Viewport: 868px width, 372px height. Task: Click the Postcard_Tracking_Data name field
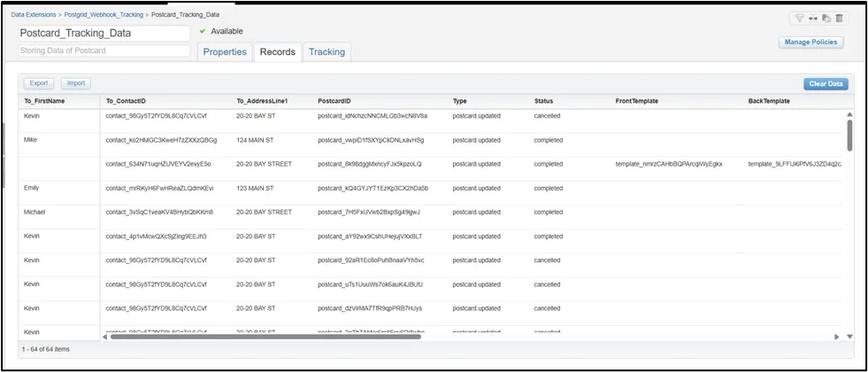pos(104,33)
